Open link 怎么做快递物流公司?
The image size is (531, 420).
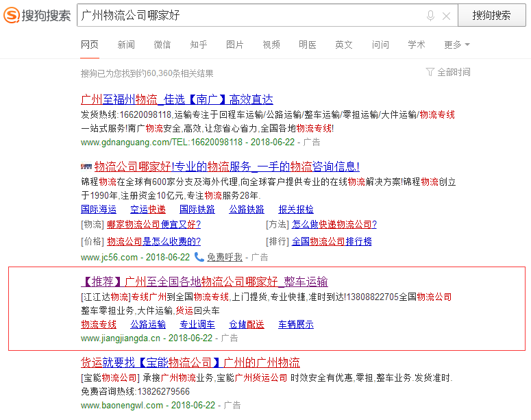click(x=334, y=224)
